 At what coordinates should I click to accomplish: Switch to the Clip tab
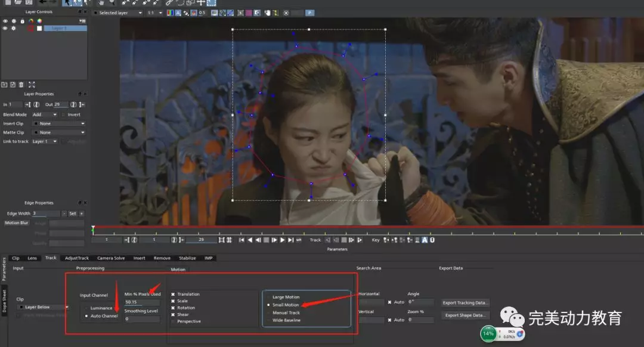pos(16,258)
